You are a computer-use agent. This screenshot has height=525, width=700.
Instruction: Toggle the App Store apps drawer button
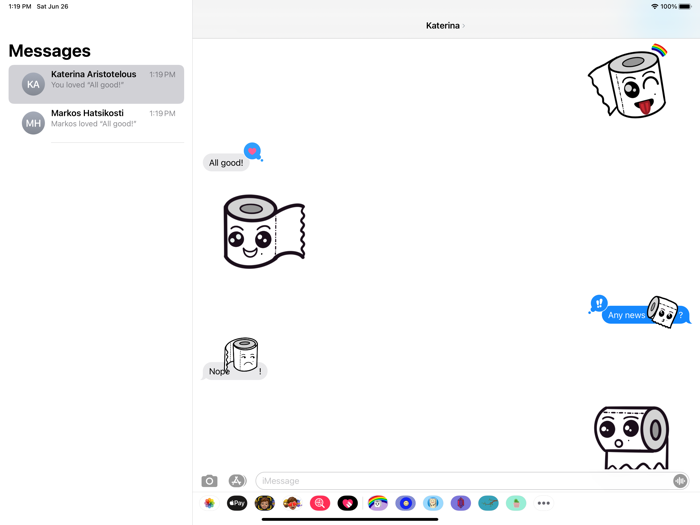[237, 481]
